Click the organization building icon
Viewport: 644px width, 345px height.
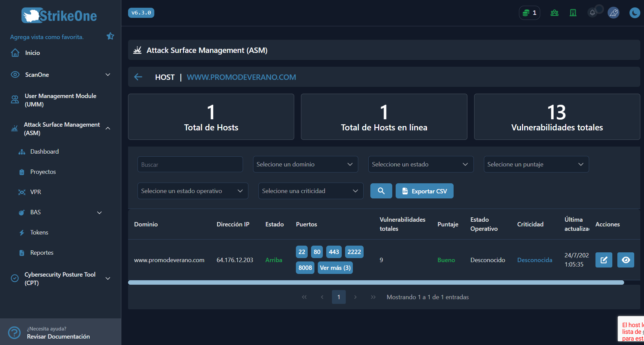[573, 12]
